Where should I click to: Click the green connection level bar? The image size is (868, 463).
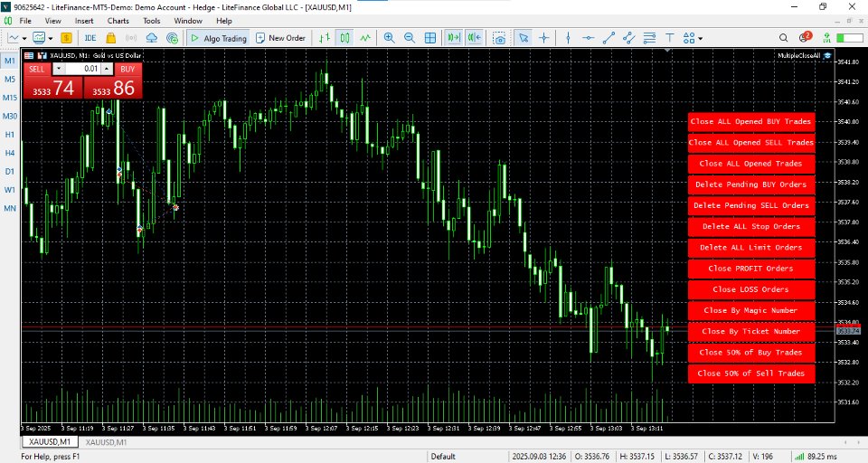850,38
